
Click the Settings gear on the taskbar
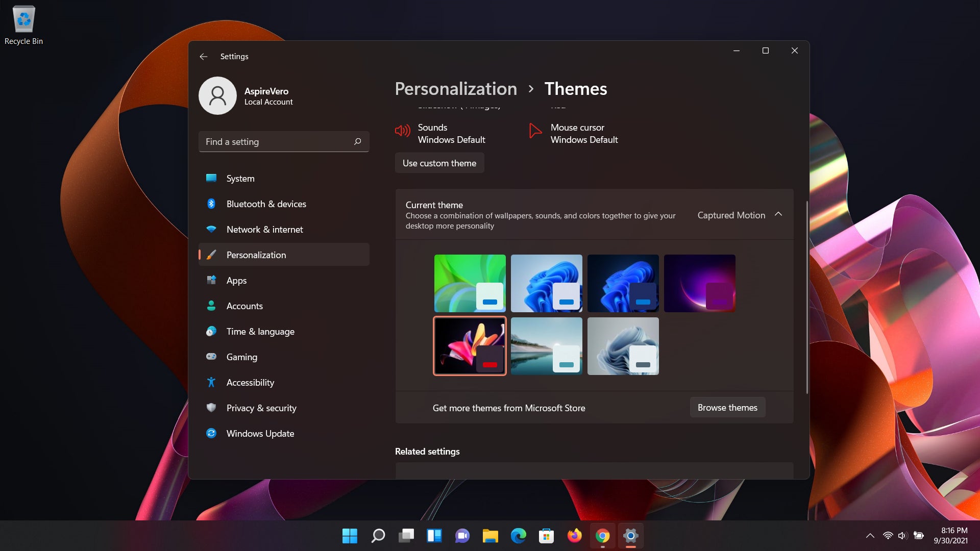coord(631,536)
